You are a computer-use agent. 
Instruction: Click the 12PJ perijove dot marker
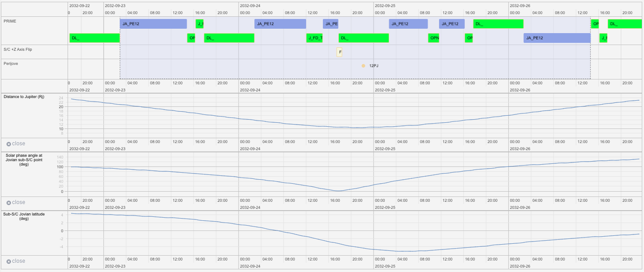(363, 65)
